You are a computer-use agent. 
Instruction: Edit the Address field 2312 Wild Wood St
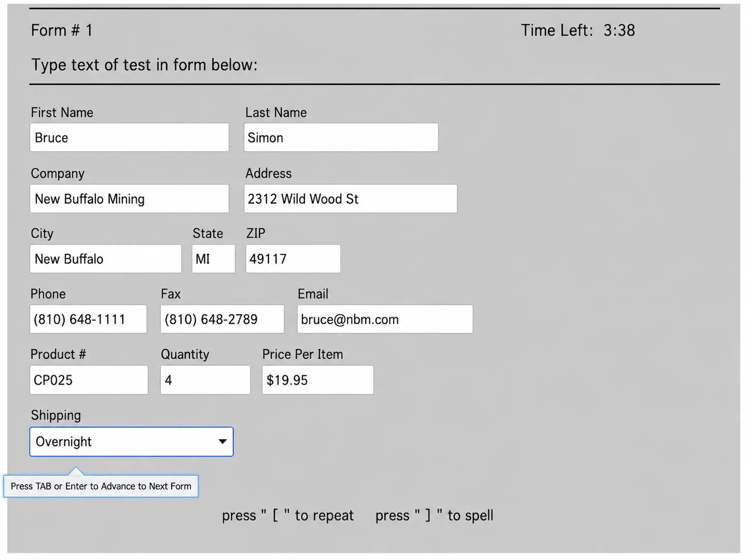pos(350,199)
